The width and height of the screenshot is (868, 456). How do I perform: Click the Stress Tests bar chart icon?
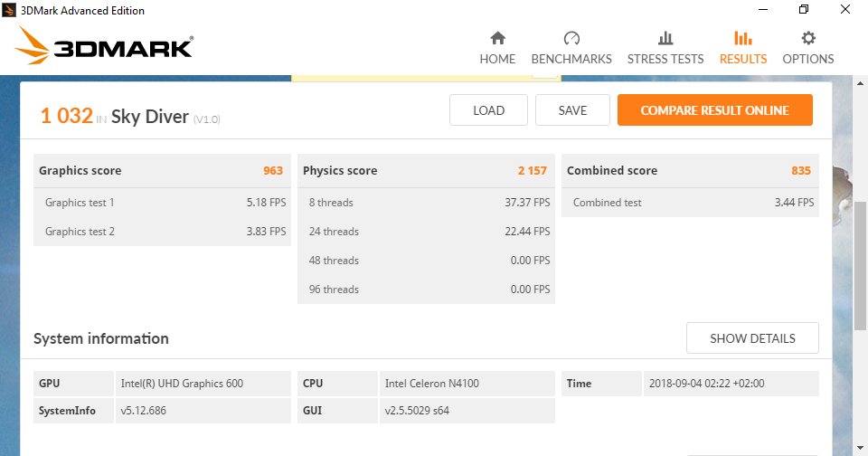coord(665,38)
